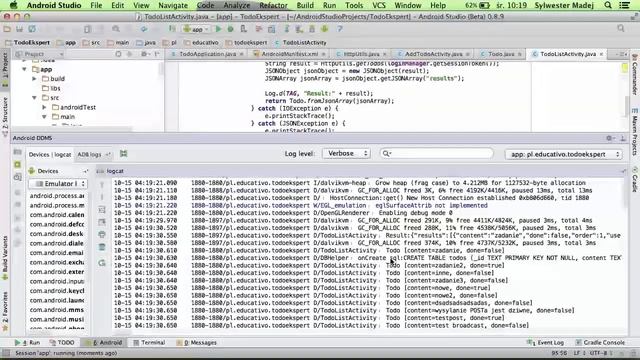This screenshot has height=360, width=640.
Task: Open the app: pl.educativo.todoekspert filter dropdown
Action: click(x=564, y=154)
